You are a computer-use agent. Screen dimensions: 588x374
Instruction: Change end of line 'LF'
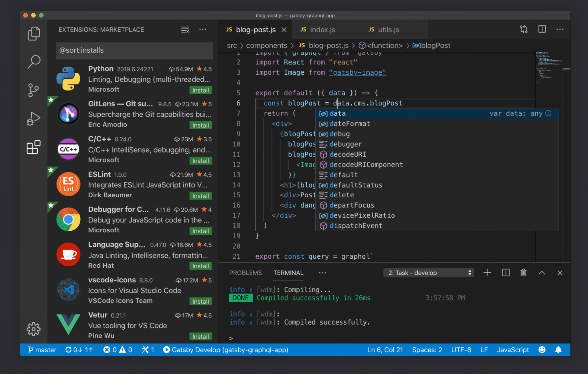point(484,350)
